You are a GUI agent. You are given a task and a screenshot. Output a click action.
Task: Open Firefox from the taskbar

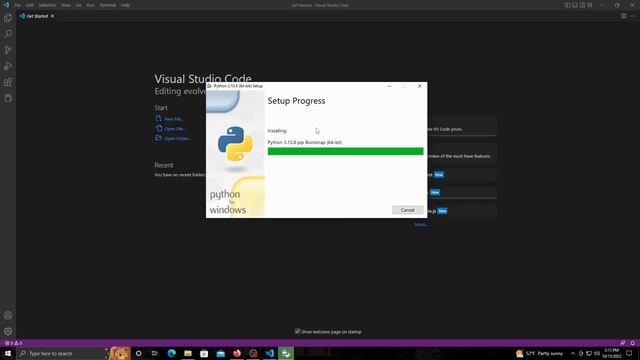point(237,353)
